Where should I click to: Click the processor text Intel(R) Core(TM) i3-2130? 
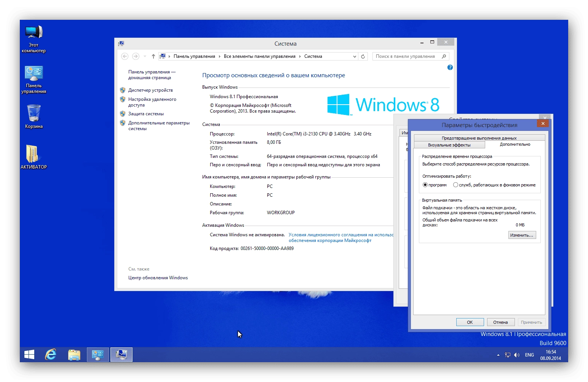[x=319, y=134]
